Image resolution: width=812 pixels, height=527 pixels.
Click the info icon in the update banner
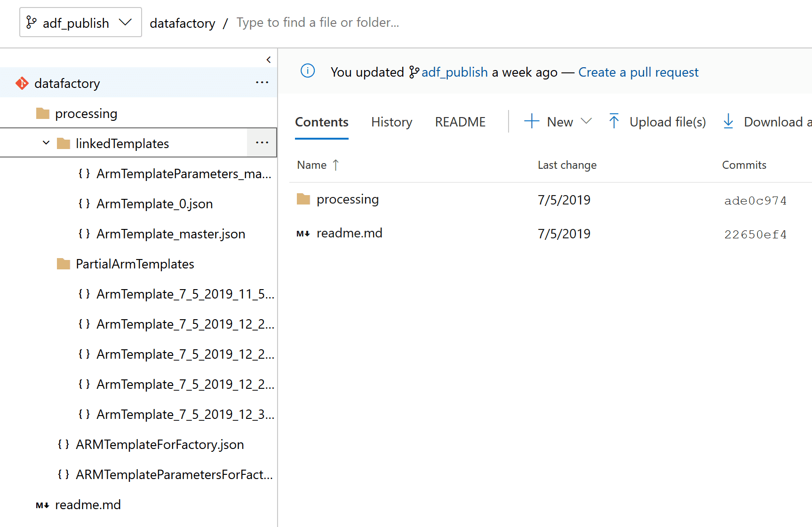(308, 71)
